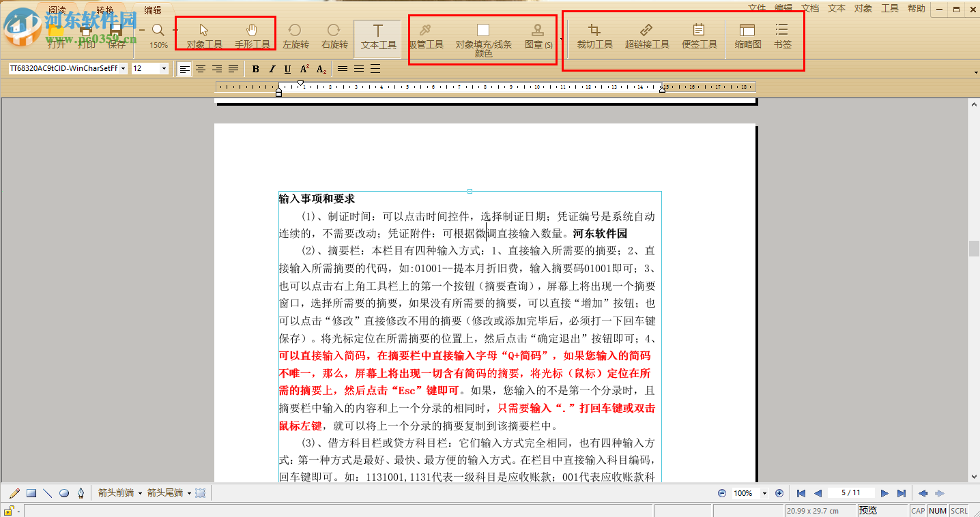Viewport: 980px width, 517px height.
Task: Select the 文本工具 text tool
Action: (x=377, y=35)
